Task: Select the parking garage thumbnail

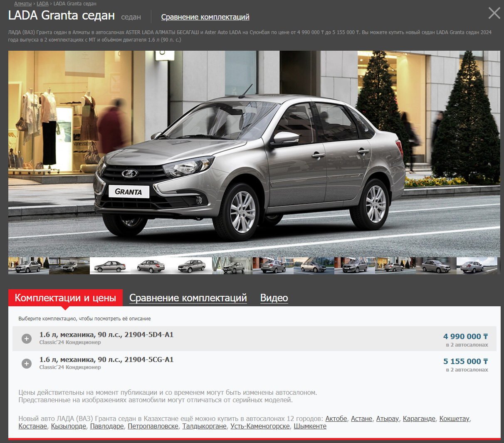Action: (x=69, y=266)
